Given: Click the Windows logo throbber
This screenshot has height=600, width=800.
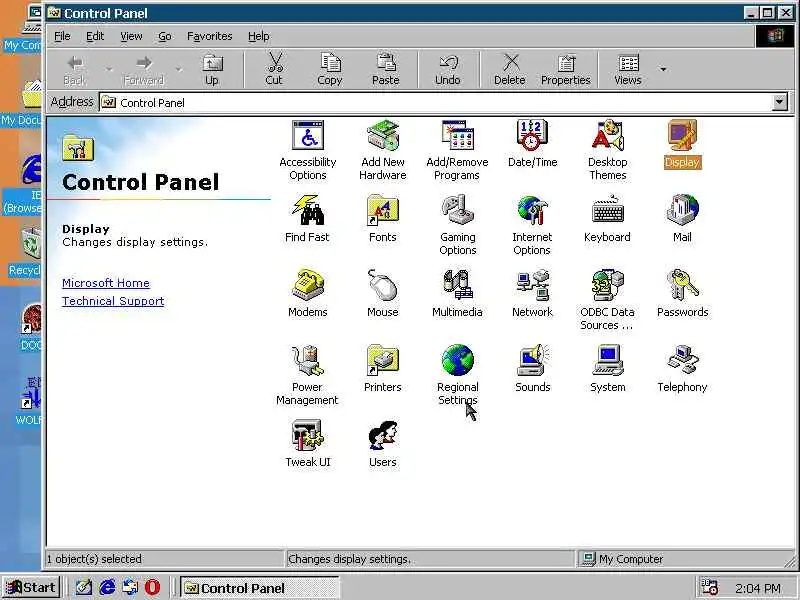Looking at the screenshot, I should (x=774, y=36).
